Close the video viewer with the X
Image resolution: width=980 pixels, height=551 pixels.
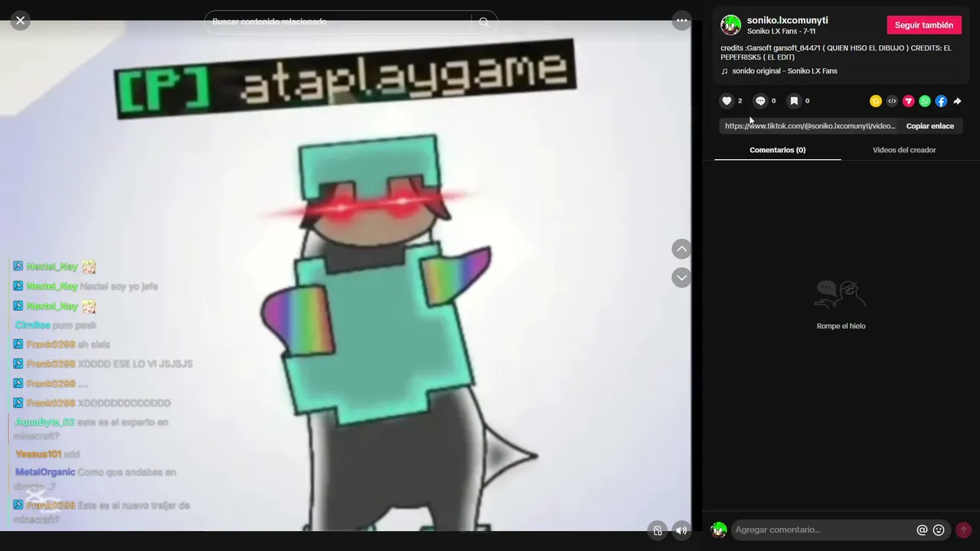[x=21, y=21]
